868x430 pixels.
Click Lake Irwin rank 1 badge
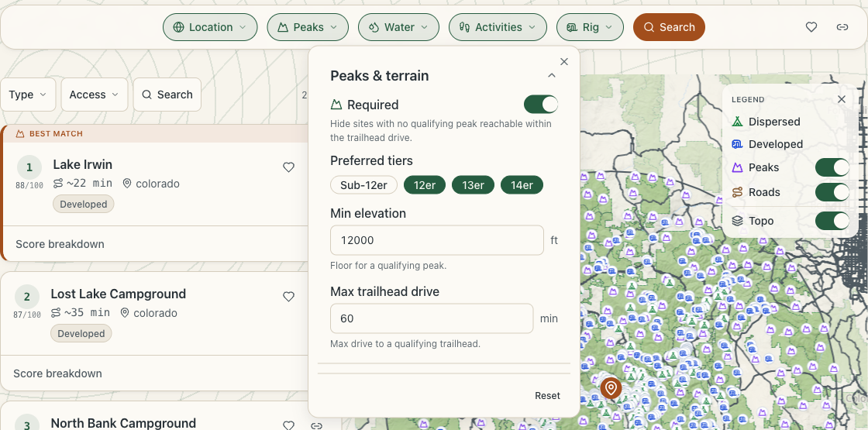[x=29, y=167]
